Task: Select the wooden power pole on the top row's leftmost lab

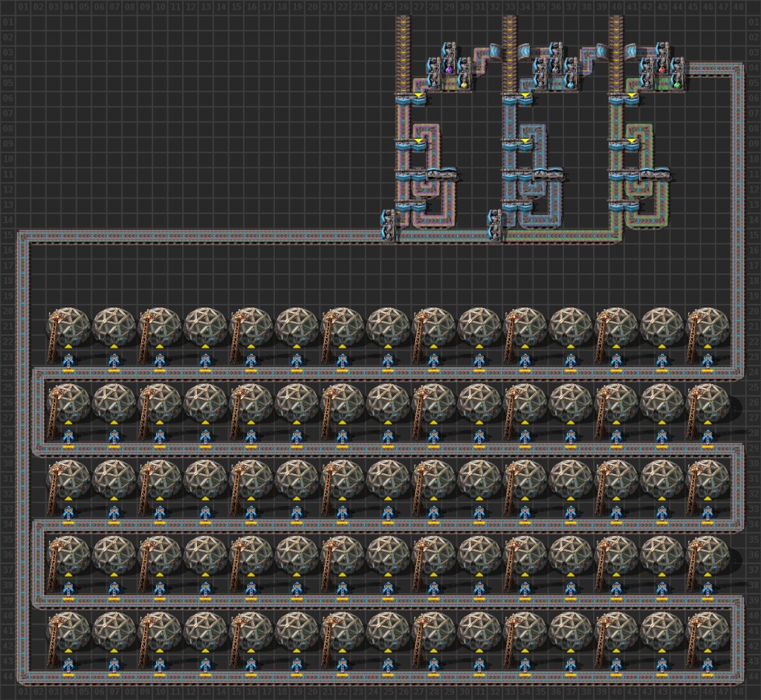Action: [55, 337]
